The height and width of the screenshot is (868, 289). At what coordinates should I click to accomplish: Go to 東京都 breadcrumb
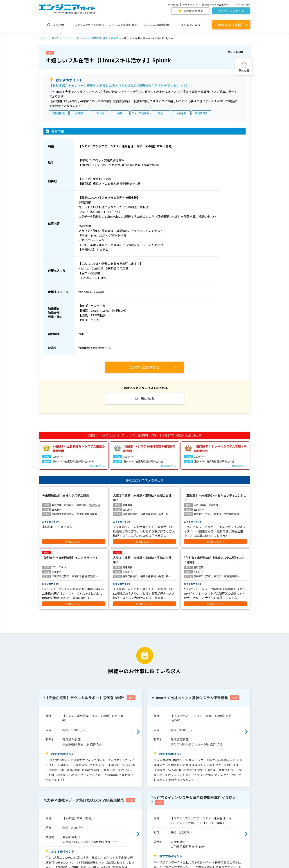(114, 38)
